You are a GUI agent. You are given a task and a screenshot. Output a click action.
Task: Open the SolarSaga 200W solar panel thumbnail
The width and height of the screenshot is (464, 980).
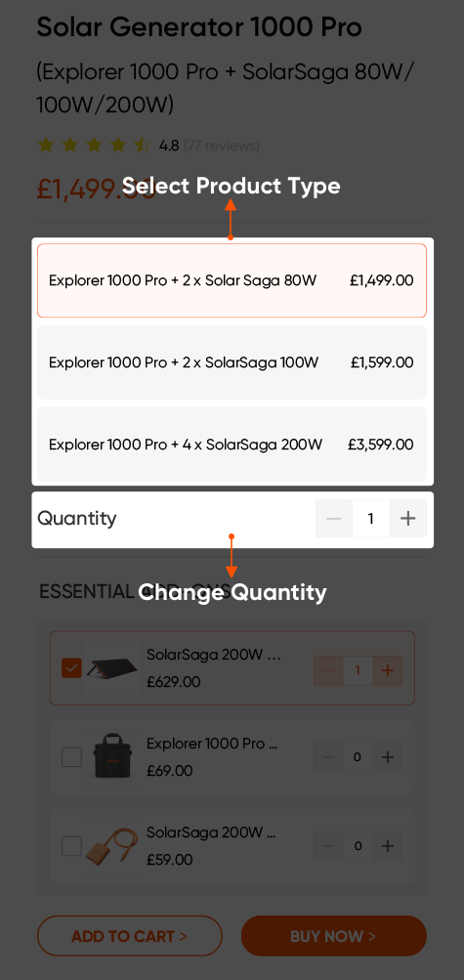112,668
